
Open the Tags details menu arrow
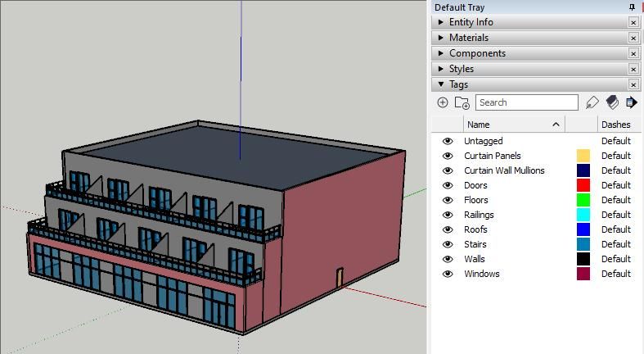[632, 102]
